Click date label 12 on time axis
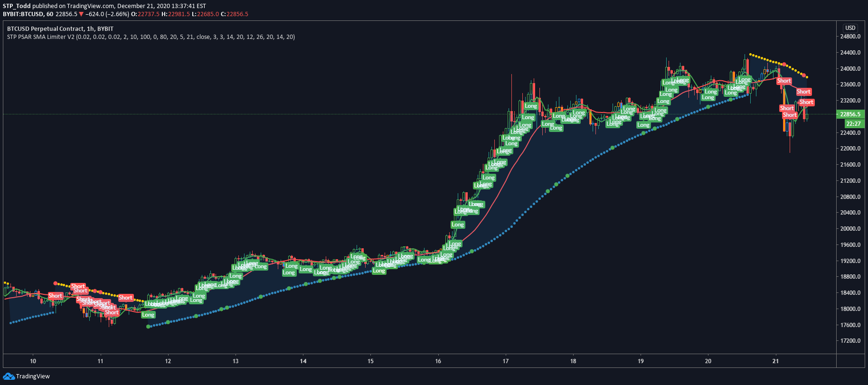 coord(168,361)
